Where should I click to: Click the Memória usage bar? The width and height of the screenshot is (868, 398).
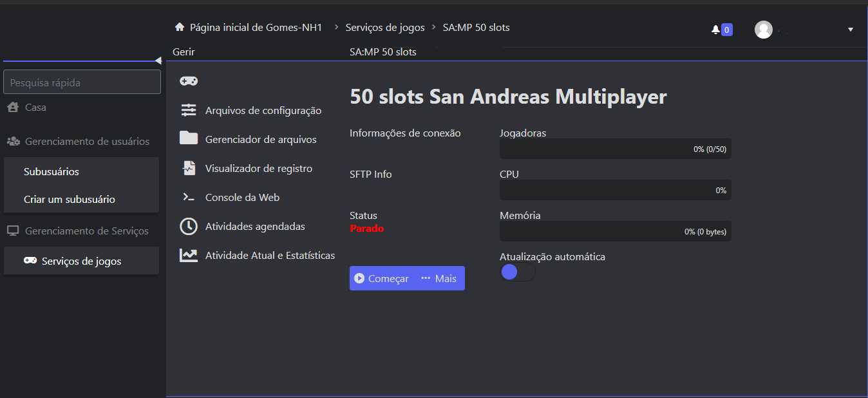[x=616, y=231]
